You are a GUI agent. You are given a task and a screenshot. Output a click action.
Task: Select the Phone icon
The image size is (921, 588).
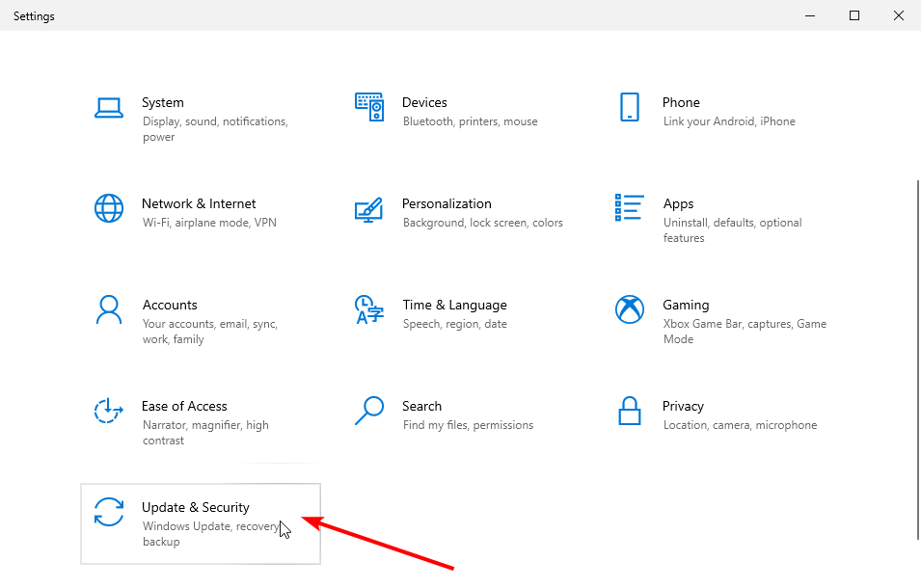click(x=629, y=107)
